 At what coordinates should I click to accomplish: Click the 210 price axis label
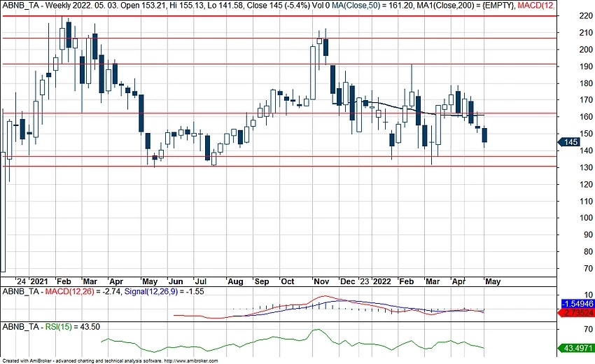(x=587, y=33)
